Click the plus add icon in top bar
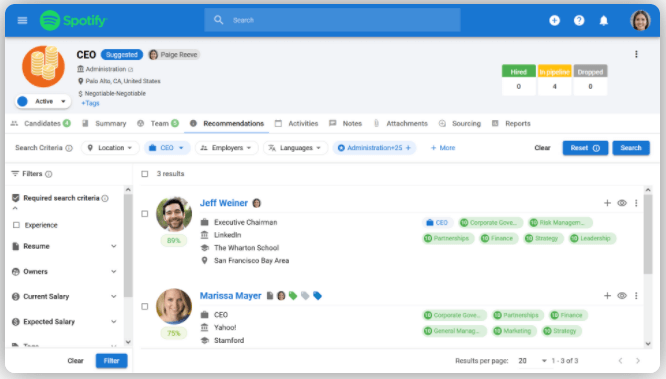The height and width of the screenshot is (379, 666). coord(554,20)
